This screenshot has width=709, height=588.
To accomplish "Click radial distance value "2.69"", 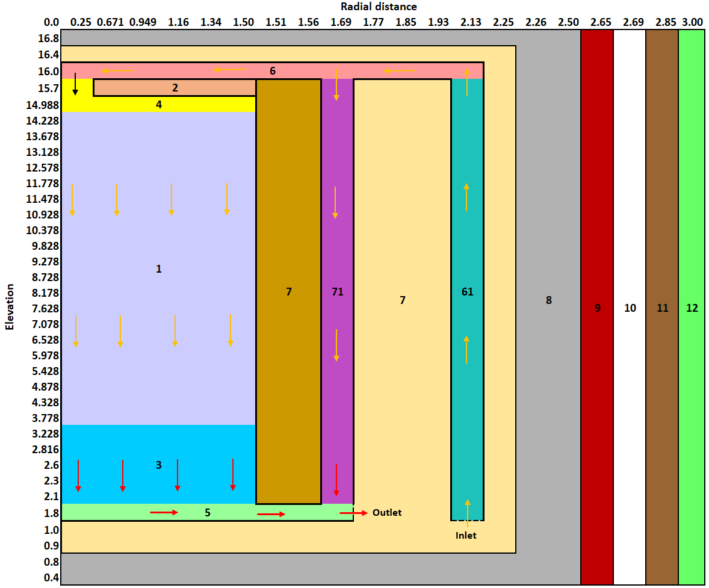I will click(x=634, y=22).
